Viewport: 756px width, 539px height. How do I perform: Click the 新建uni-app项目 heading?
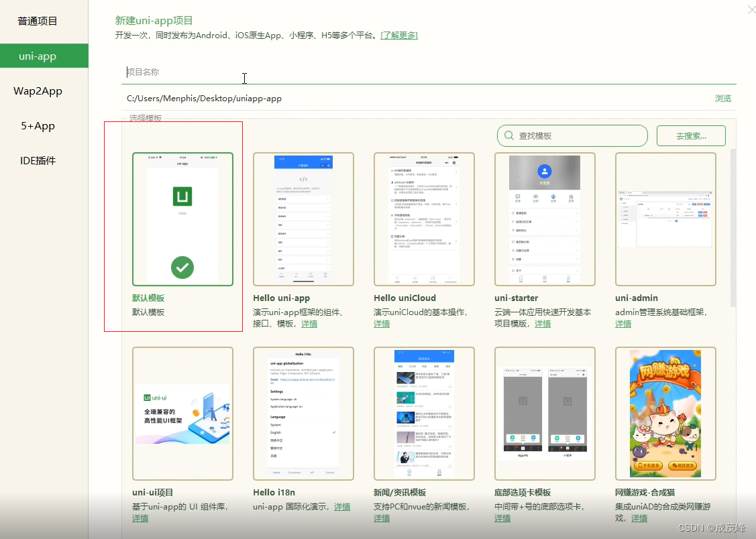coord(154,21)
